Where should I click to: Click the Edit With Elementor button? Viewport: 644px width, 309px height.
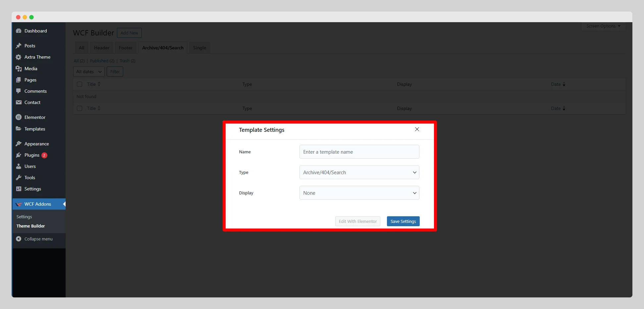[358, 221]
